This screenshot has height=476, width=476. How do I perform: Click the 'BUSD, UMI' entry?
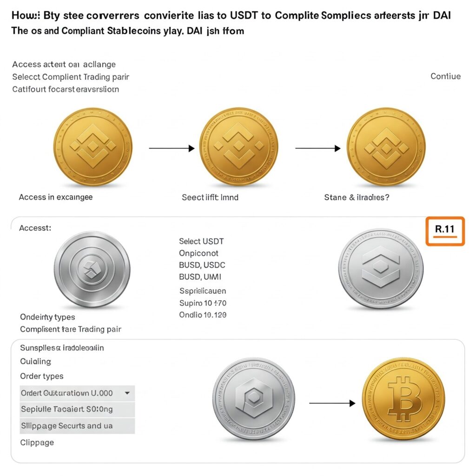click(200, 277)
